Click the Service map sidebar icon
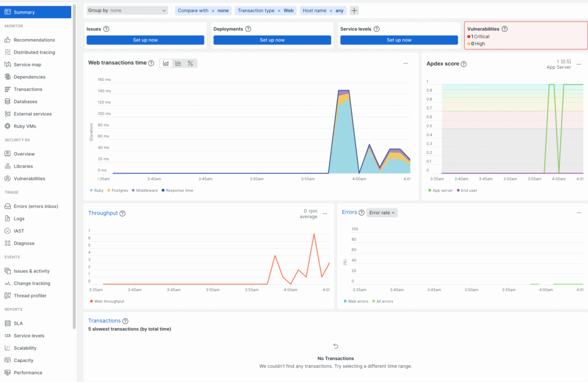Screen dimensions: 588x382 (x=7, y=65)
